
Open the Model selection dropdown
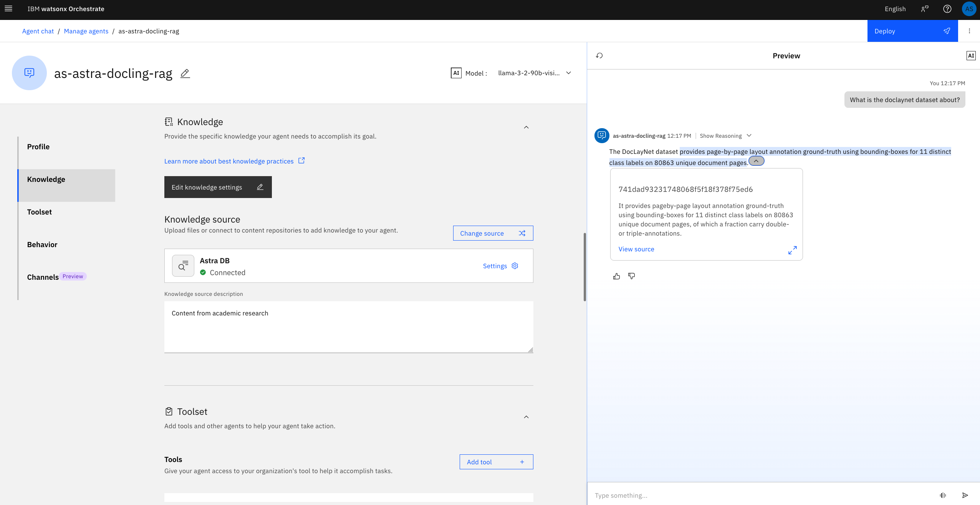pyautogui.click(x=534, y=73)
